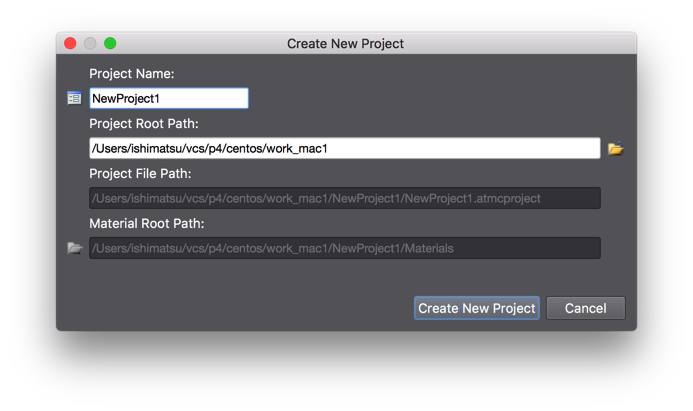Click the "Project Name:" label
Image resolution: width=693 pixels, height=411 pixels.
(132, 74)
